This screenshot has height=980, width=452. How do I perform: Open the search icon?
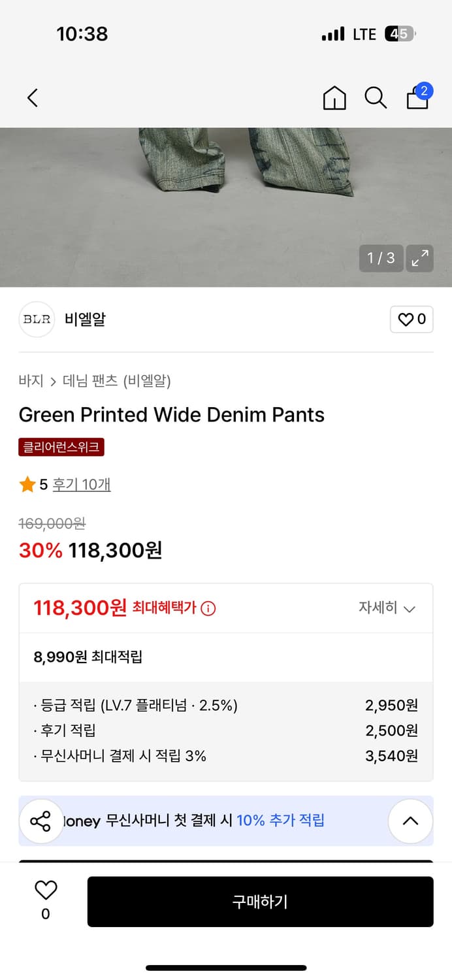click(x=376, y=97)
